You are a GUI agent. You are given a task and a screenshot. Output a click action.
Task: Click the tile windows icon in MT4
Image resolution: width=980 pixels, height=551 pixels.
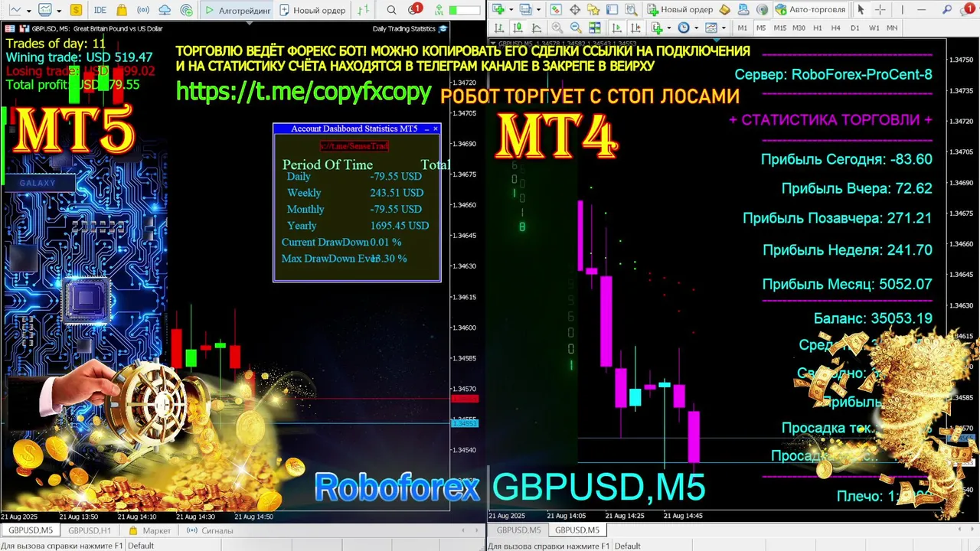[x=595, y=28]
